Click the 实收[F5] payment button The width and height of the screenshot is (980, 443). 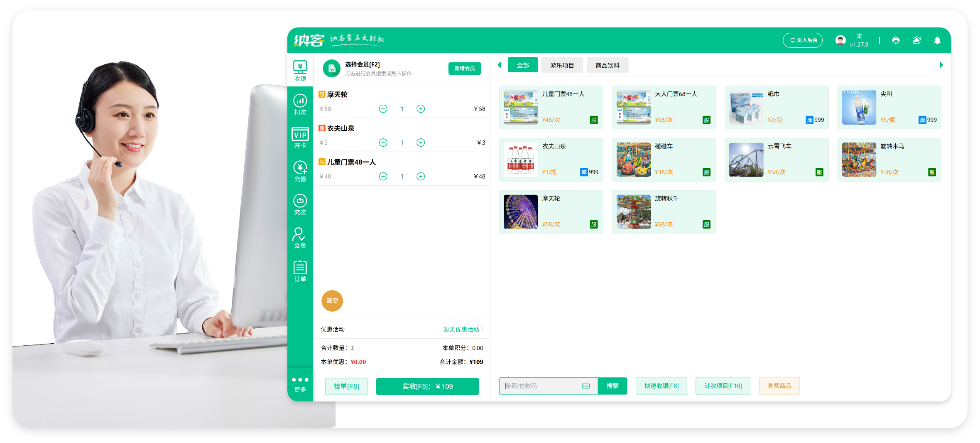[x=427, y=386]
